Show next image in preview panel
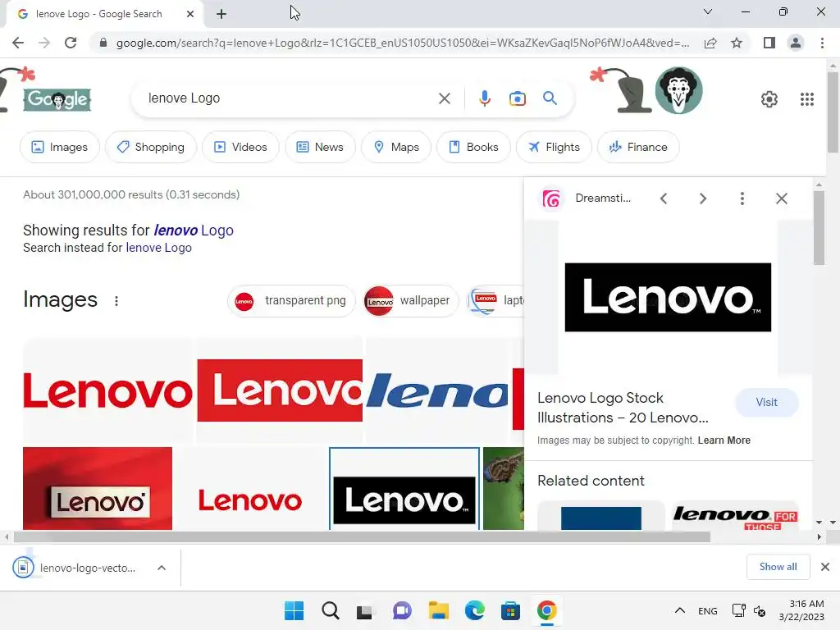Screen dimensions: 840x630 click(x=703, y=199)
